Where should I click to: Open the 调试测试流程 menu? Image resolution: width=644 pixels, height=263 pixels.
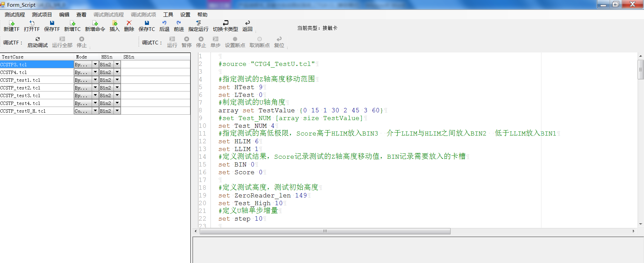[x=109, y=15]
